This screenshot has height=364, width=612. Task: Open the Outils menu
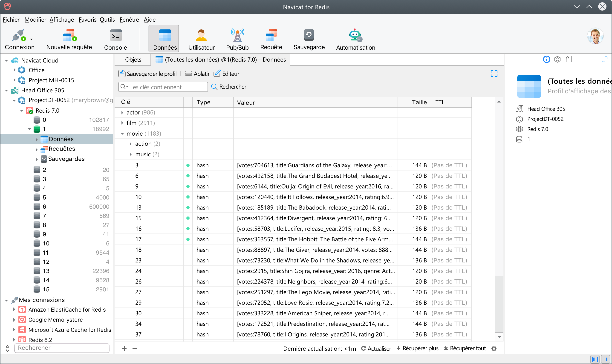tap(107, 20)
